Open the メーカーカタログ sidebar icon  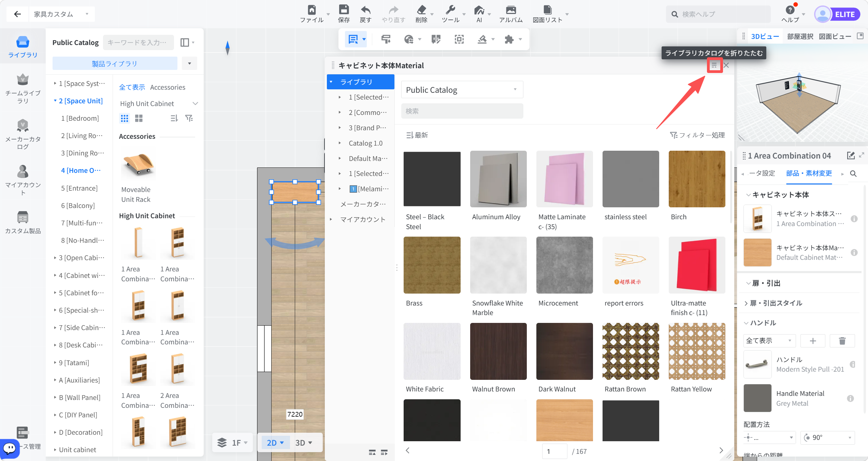[23, 125]
